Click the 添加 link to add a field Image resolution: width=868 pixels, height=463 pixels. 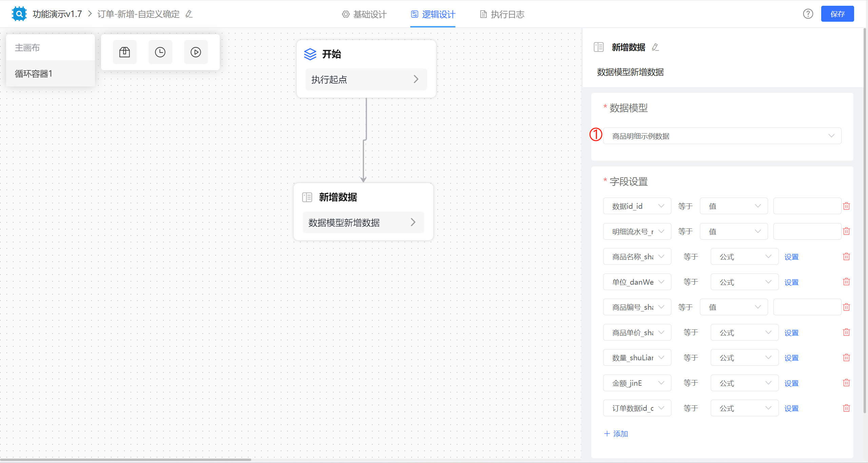616,434
